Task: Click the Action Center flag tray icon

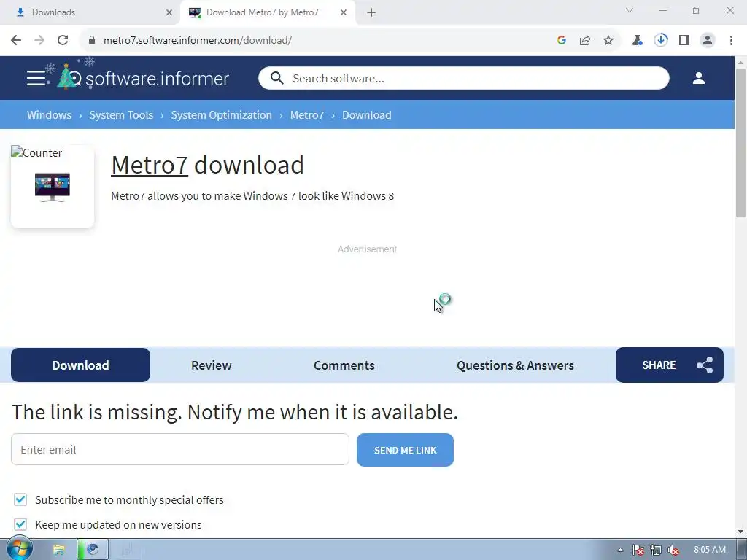Action: [x=638, y=550]
